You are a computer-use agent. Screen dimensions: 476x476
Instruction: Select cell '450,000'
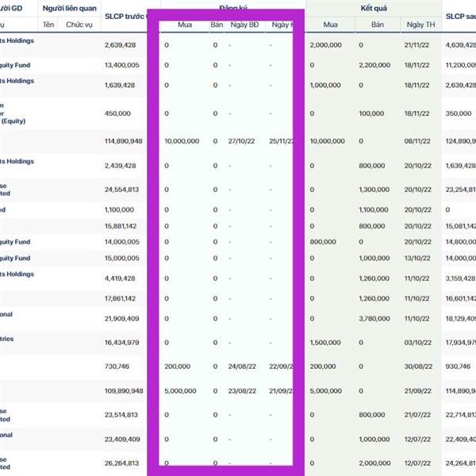117,113
